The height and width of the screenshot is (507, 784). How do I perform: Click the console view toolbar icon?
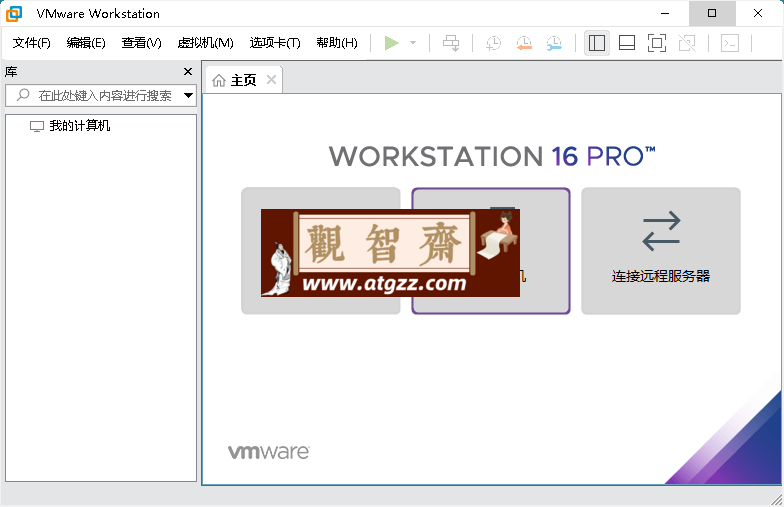coord(730,43)
